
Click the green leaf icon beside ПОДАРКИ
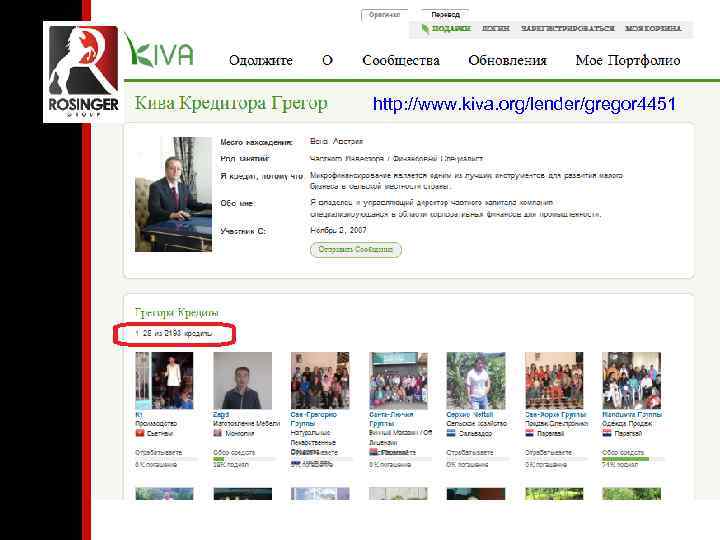425,28
